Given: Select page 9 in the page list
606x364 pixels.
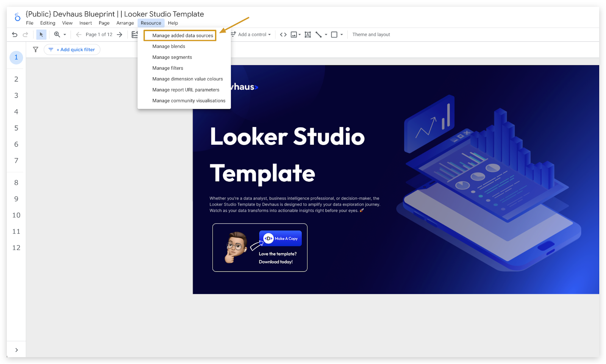Looking at the screenshot, I should (x=16, y=199).
